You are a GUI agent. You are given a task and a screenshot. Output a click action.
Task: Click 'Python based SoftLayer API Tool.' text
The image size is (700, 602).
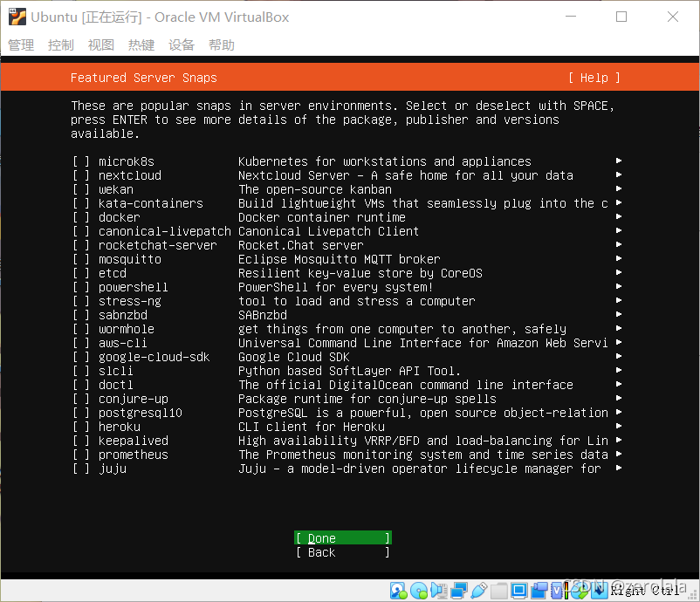pyautogui.click(x=349, y=372)
